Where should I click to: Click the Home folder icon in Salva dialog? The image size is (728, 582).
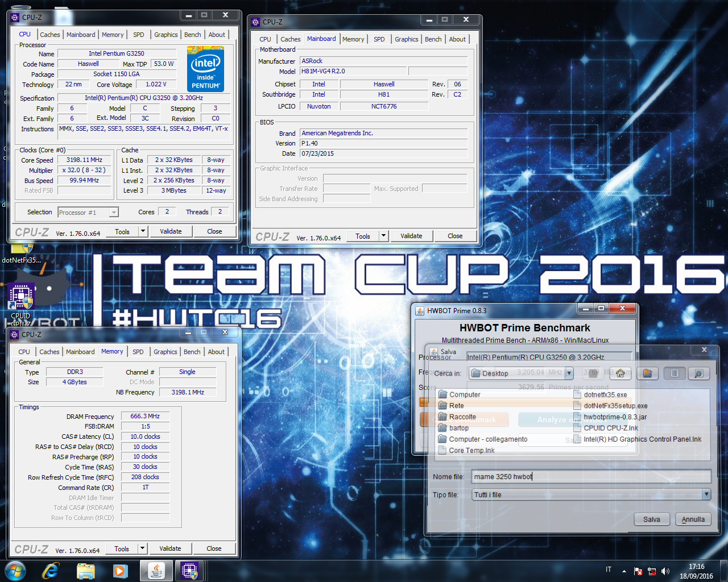click(621, 373)
